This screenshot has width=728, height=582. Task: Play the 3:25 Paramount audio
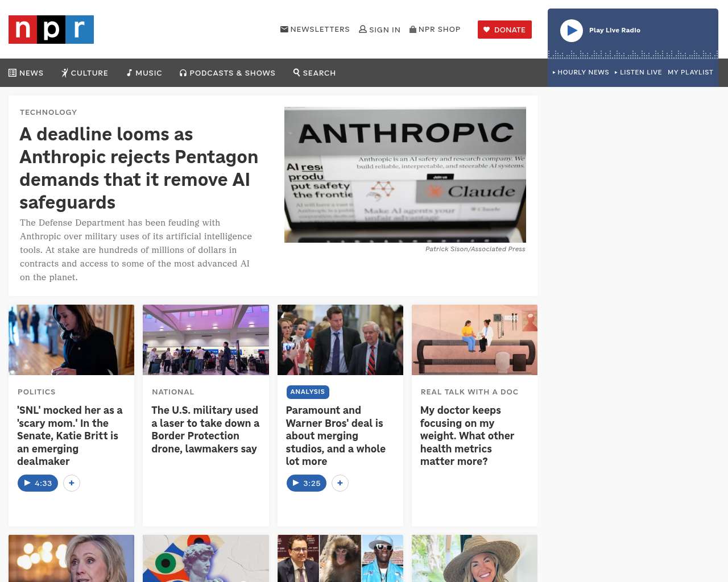pos(307,483)
